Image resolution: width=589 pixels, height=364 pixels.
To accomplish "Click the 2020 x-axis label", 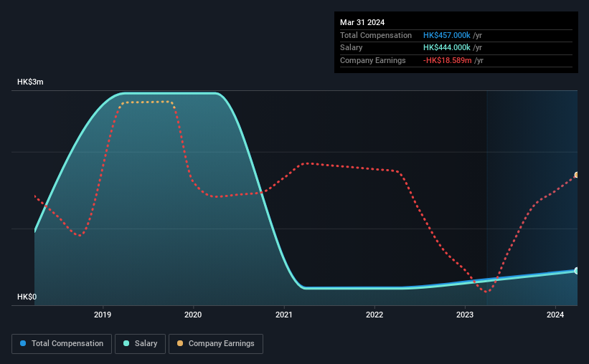I will click(x=193, y=315).
